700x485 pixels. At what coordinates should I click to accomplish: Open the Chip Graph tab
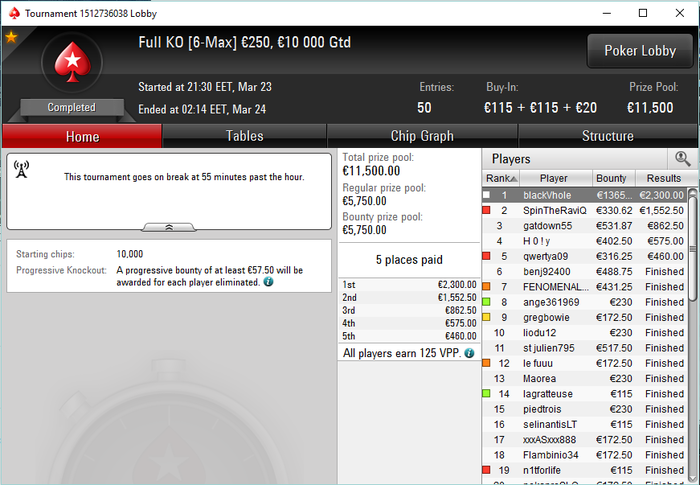pyautogui.click(x=422, y=136)
